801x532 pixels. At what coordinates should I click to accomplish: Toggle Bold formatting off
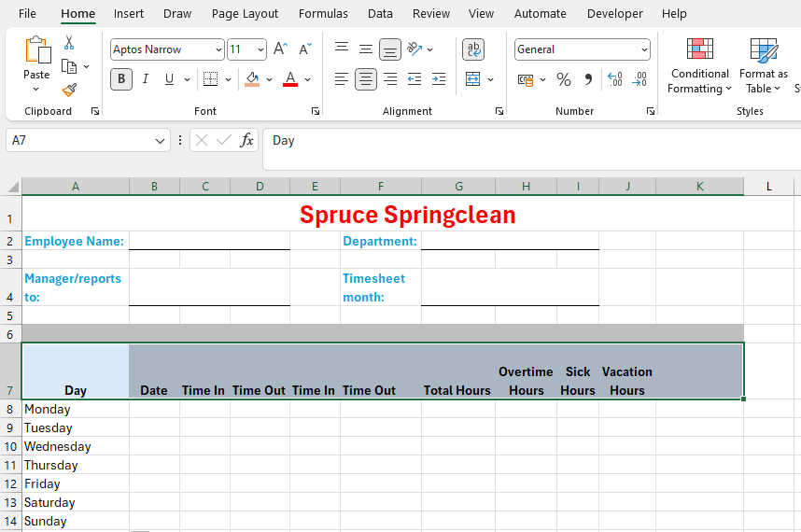coord(121,79)
